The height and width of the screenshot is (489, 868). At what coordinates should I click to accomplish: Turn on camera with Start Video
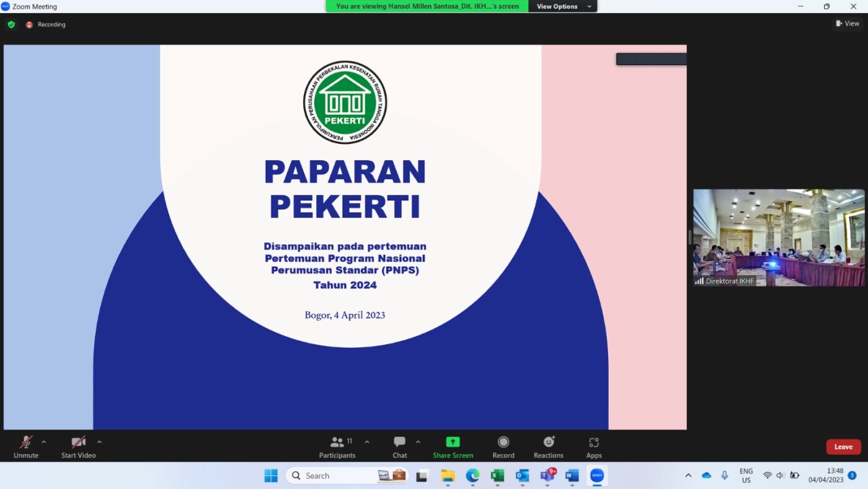point(78,446)
